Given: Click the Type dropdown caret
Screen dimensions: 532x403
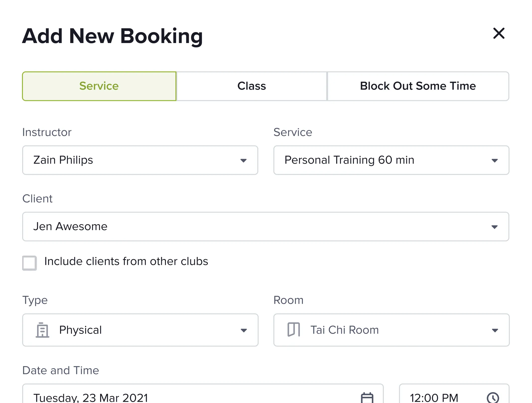Looking at the screenshot, I should (x=244, y=330).
